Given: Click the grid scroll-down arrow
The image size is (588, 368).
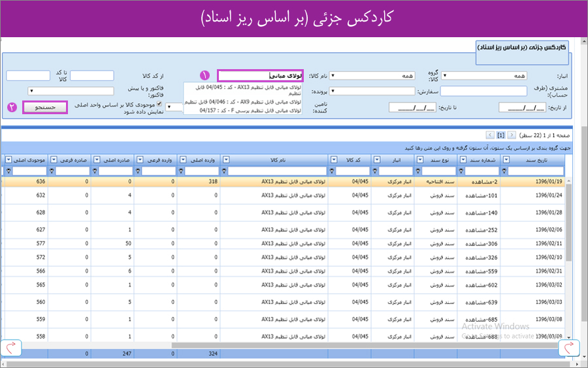Looking at the screenshot, I should click(568, 337).
